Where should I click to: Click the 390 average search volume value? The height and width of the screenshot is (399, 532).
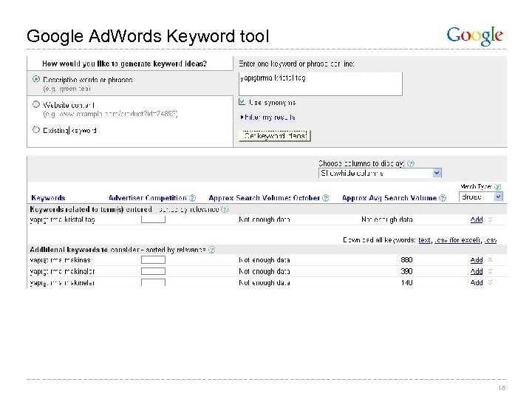click(x=406, y=271)
